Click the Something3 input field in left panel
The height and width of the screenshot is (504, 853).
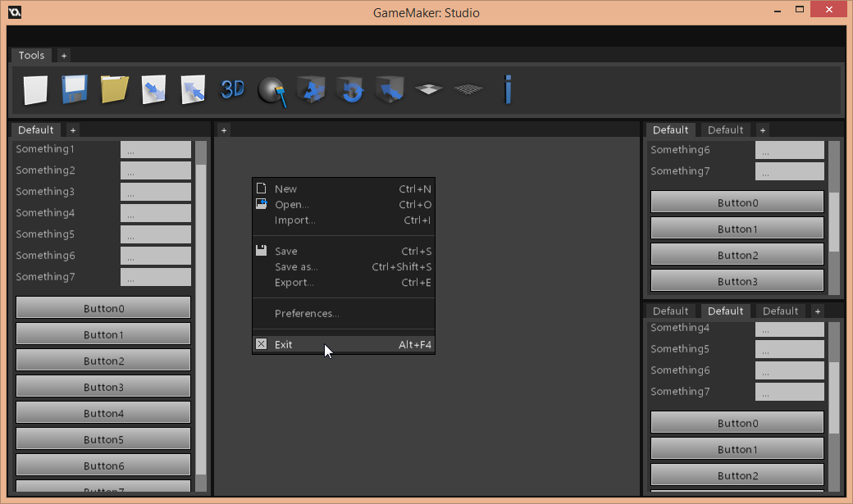click(x=156, y=192)
